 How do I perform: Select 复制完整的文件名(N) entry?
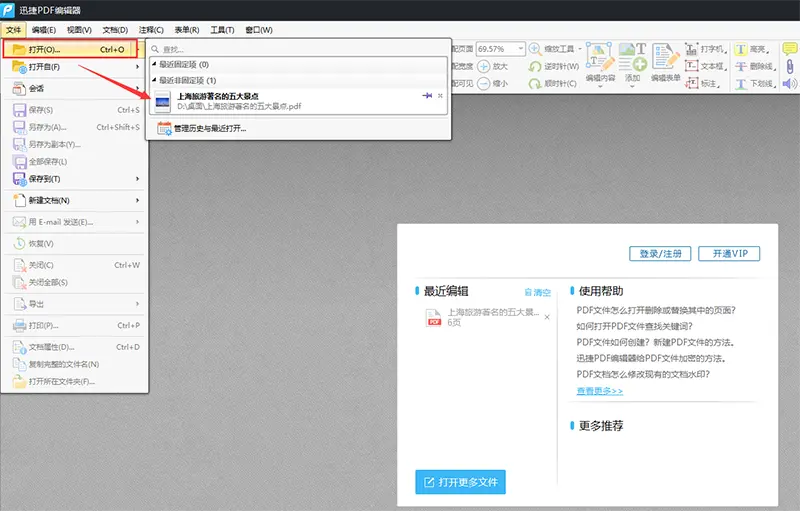tap(74, 364)
